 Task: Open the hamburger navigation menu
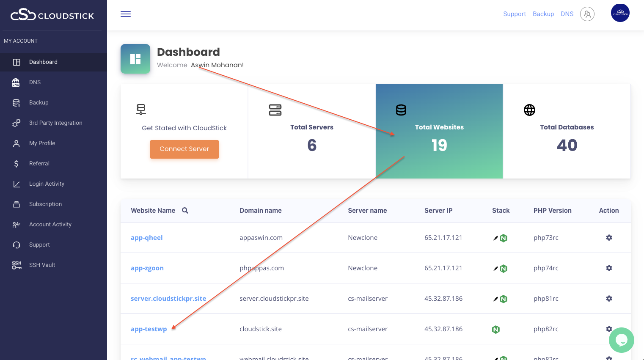click(125, 14)
